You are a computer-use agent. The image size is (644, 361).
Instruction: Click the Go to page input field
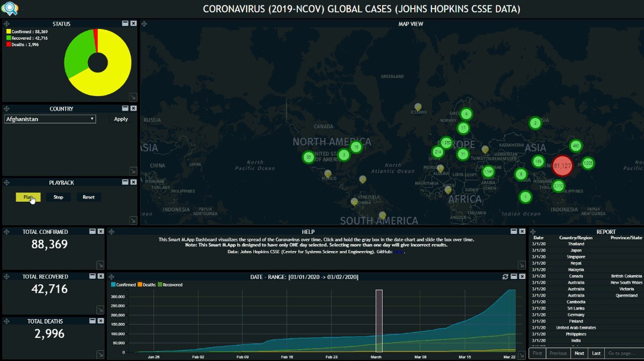[624, 353]
